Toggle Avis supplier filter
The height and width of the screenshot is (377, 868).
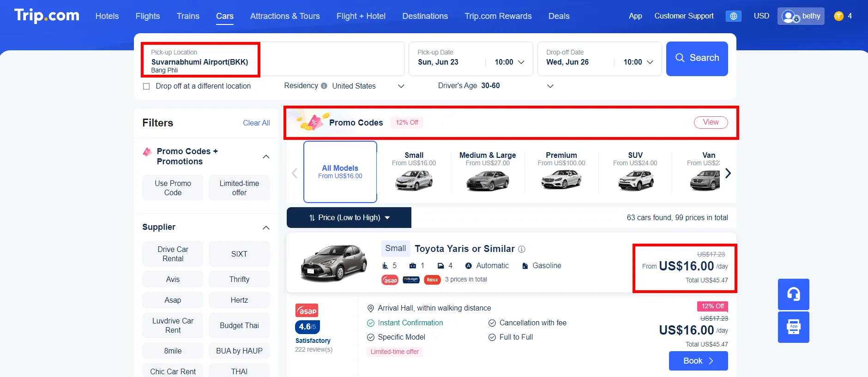point(173,279)
